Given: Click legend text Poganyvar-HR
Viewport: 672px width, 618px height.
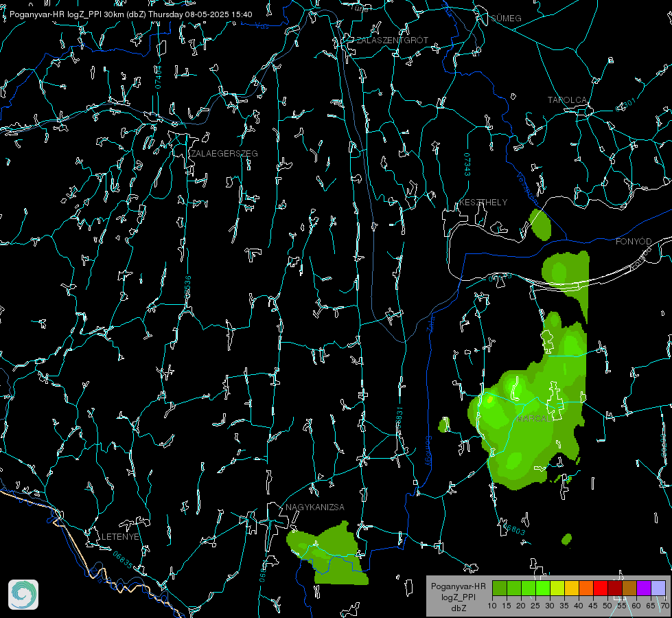Looking at the screenshot, I should tap(458, 586).
